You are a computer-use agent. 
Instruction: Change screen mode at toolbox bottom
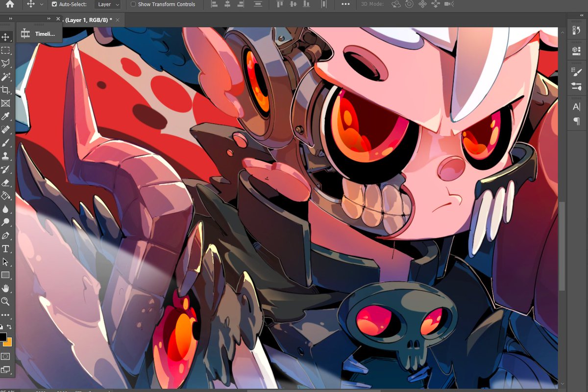click(x=5, y=369)
